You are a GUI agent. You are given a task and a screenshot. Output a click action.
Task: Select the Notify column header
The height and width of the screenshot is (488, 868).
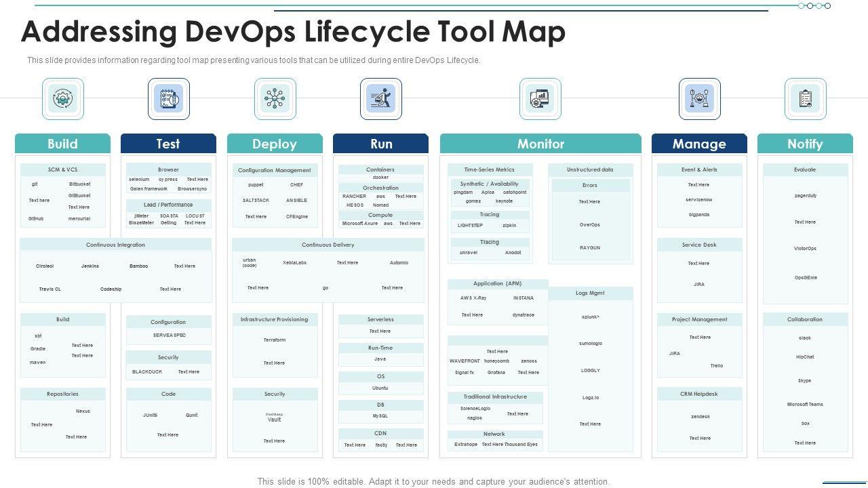[x=805, y=144]
